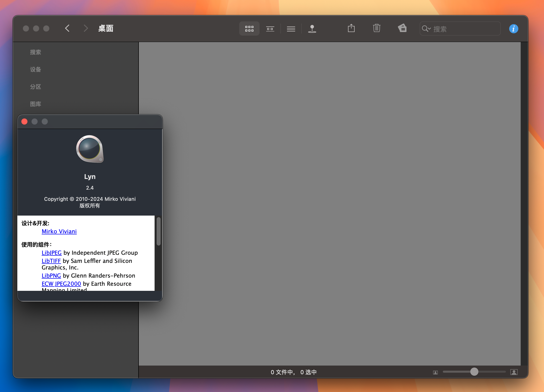Screen dimensions: 544x392
Task: Click small thumbnail size icon
Action: [x=435, y=372]
